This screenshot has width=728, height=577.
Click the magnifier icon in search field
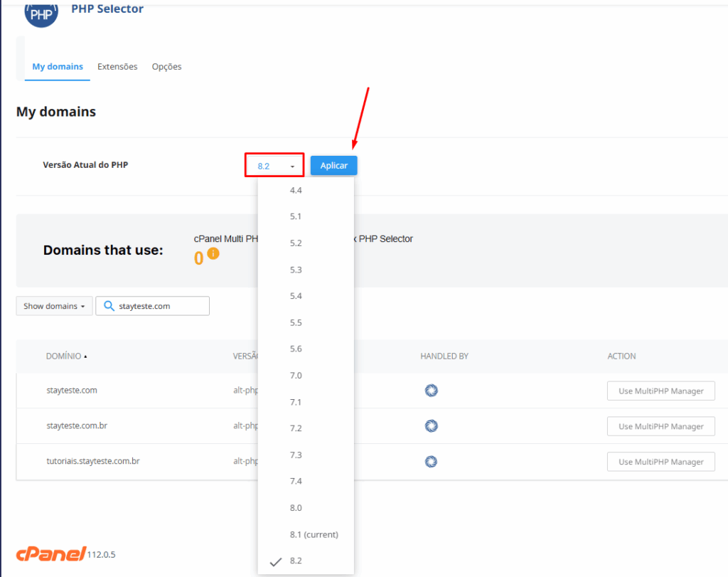tap(109, 306)
